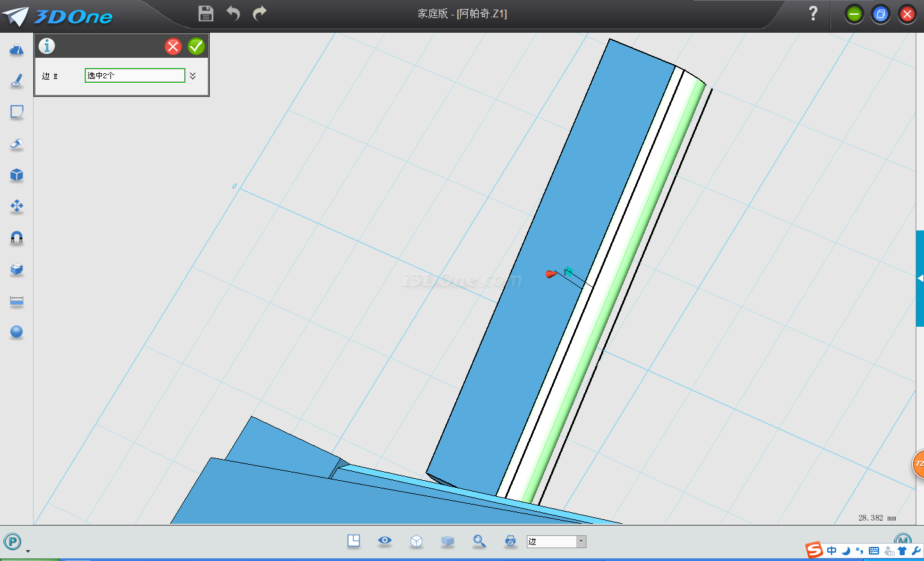The width and height of the screenshot is (924, 561).
Task: Select the sketch drawing tool
Action: click(17, 81)
